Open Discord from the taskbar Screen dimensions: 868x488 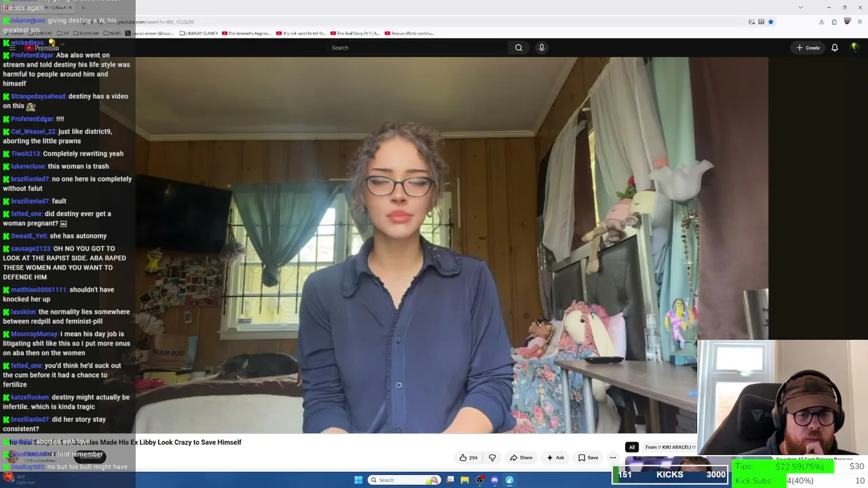(x=494, y=480)
